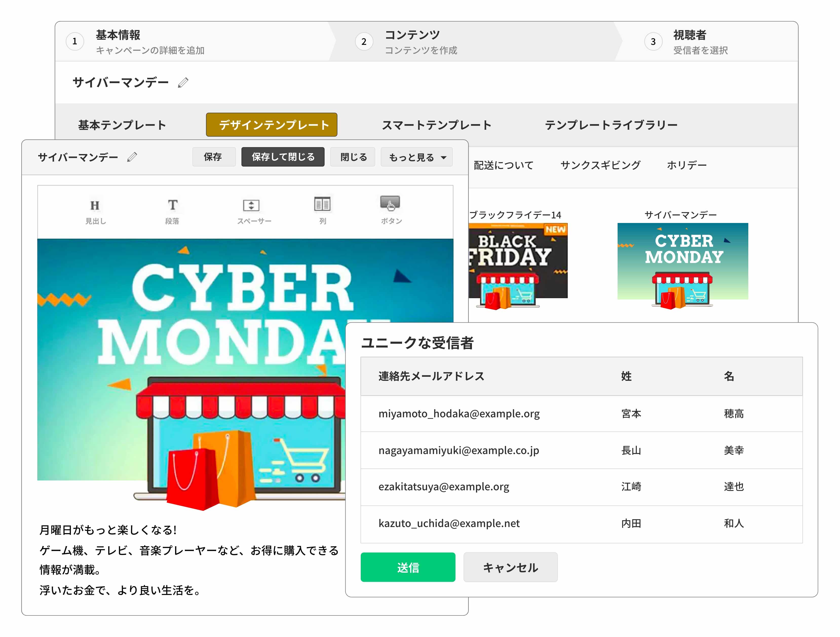Select the スペーサー spacer block icon

coord(251,205)
